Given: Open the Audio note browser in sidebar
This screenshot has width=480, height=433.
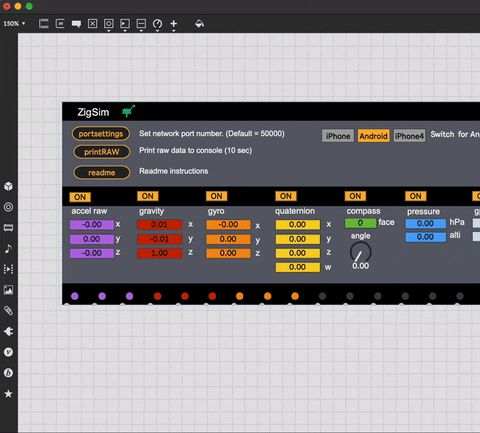Looking at the screenshot, I should click(x=8, y=248).
